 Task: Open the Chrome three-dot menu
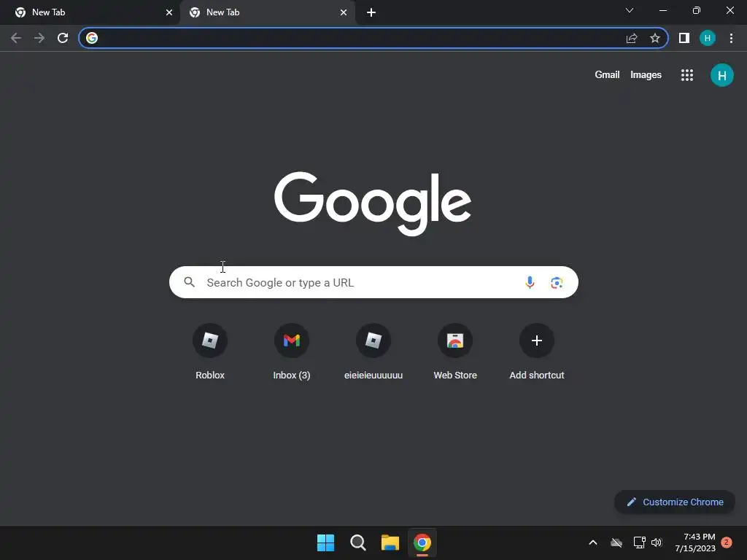(x=731, y=38)
